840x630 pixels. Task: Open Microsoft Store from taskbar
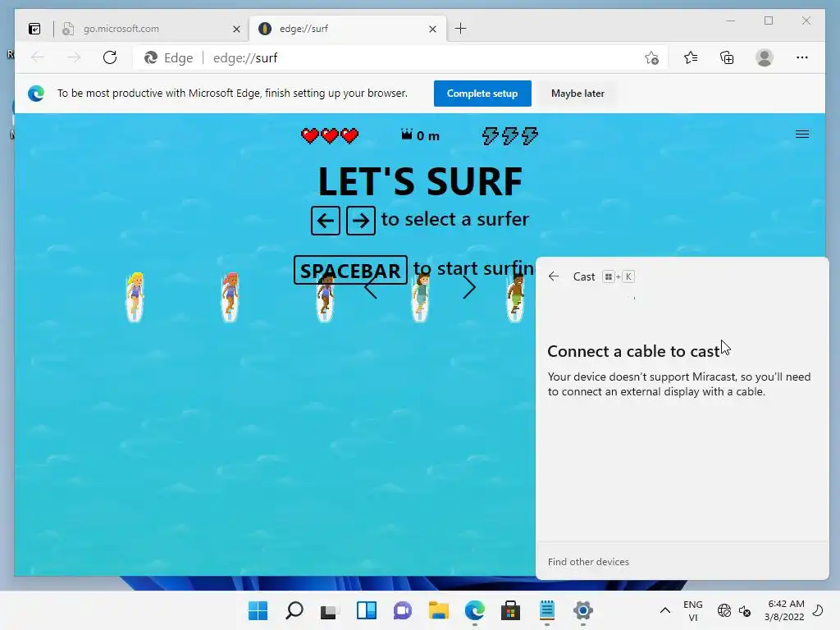coord(510,610)
